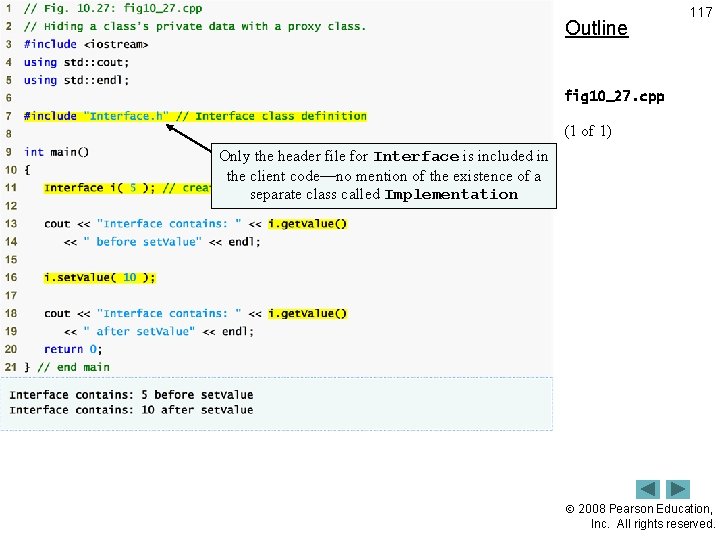Go to the previous slide arrow
The height and width of the screenshot is (540, 720).
pyautogui.click(x=647, y=489)
